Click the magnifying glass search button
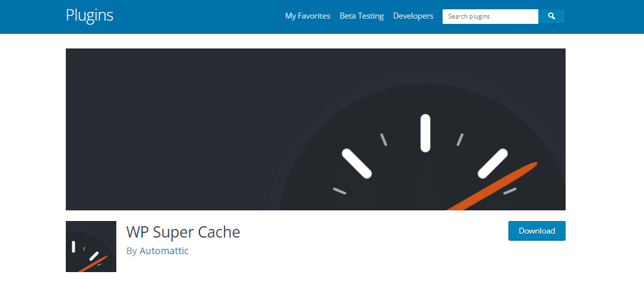Image resolution: width=644 pixels, height=290 pixels. [552, 17]
